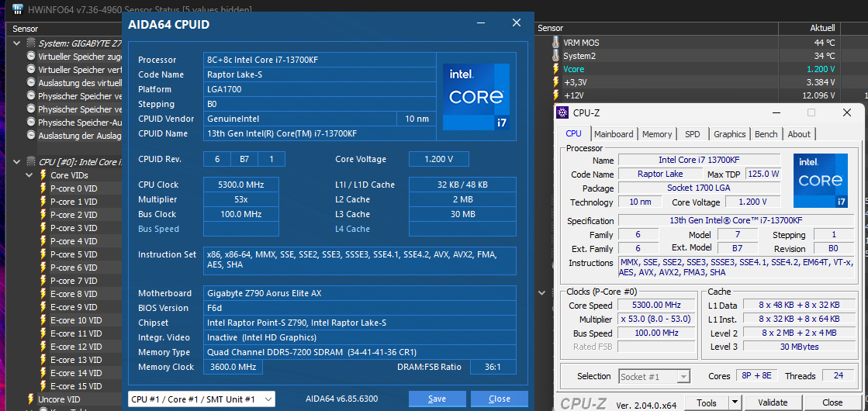Click the Gigabyte Z790 Aorus Elite AX field
Image resolution: width=868 pixels, height=411 pixels.
pyautogui.click(x=360, y=293)
